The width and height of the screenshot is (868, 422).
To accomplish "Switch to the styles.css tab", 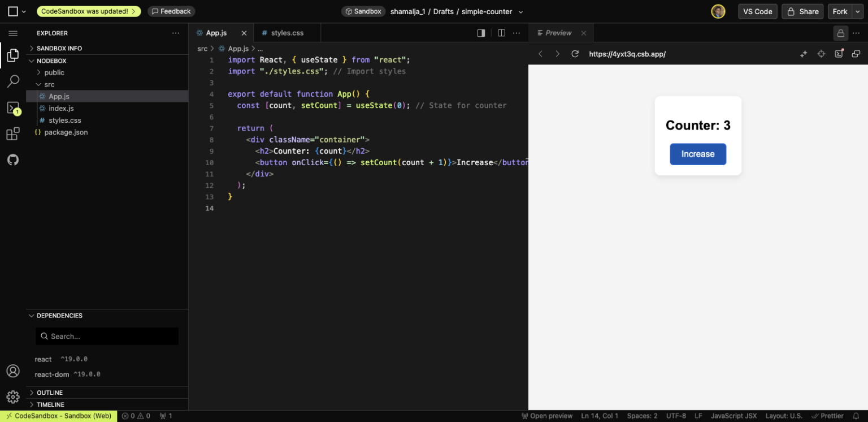I will click(287, 32).
